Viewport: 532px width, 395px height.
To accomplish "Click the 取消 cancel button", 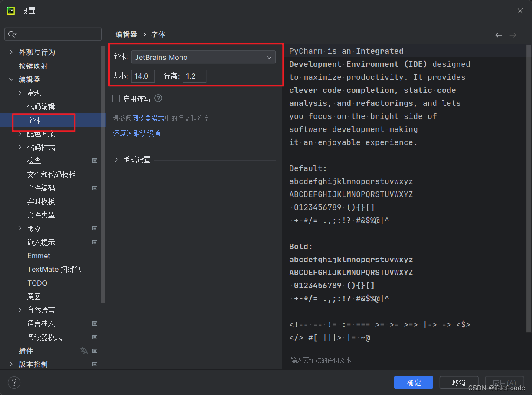I will (459, 382).
